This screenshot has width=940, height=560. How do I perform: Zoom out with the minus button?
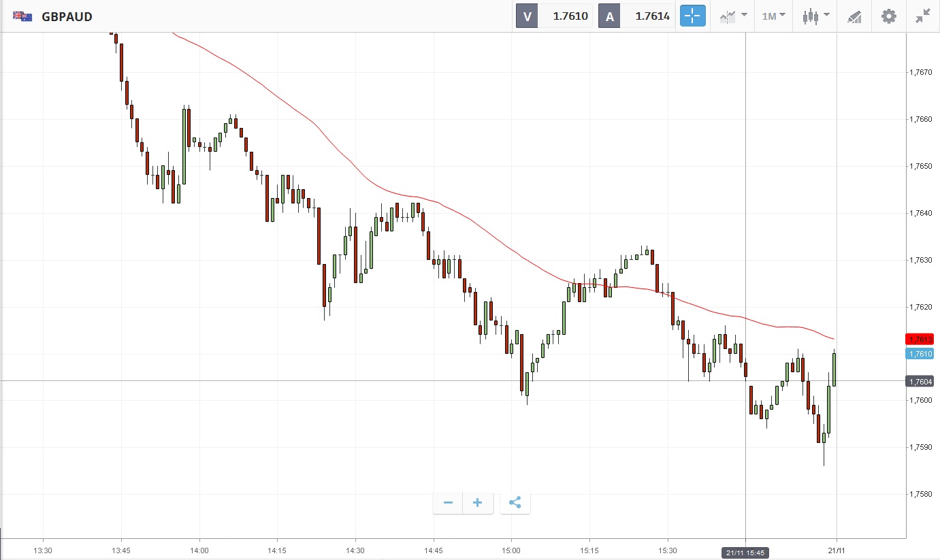(x=448, y=503)
